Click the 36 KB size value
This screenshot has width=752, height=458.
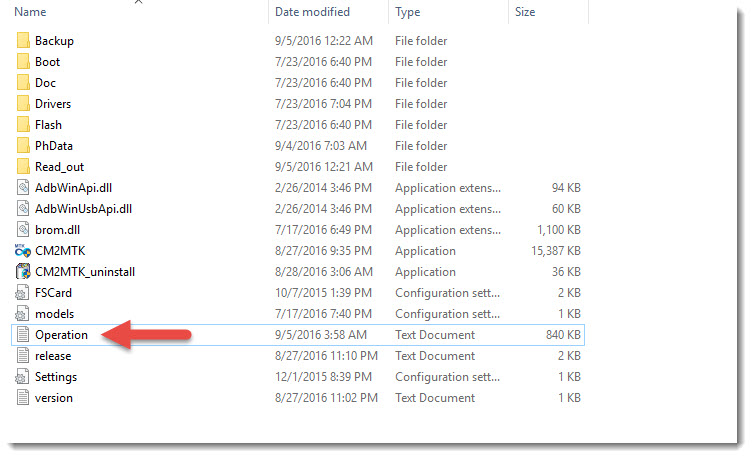click(566, 272)
